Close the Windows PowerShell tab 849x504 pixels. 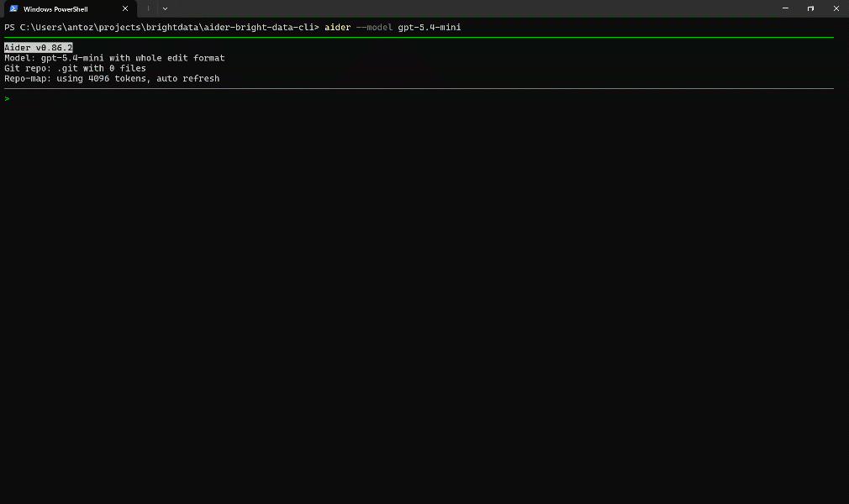pyautogui.click(x=125, y=8)
